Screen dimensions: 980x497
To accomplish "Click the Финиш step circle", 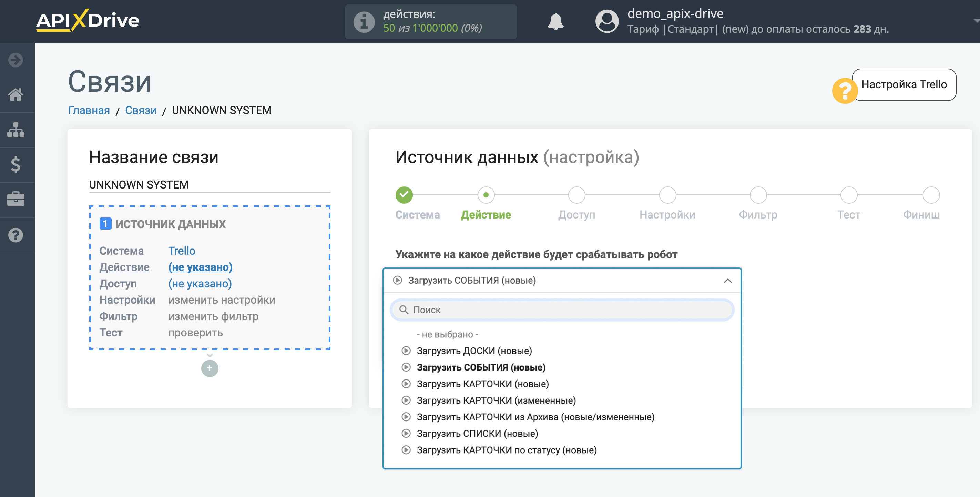I will click(931, 195).
